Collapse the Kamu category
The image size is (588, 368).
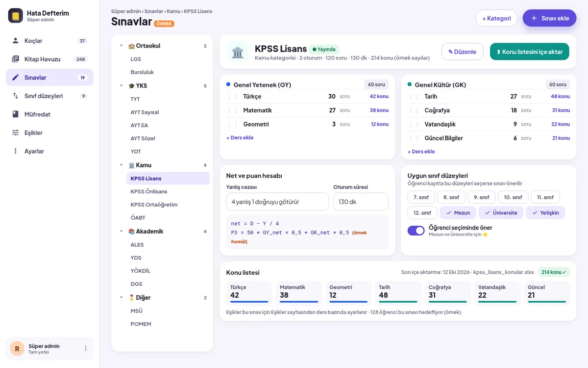[122, 165]
